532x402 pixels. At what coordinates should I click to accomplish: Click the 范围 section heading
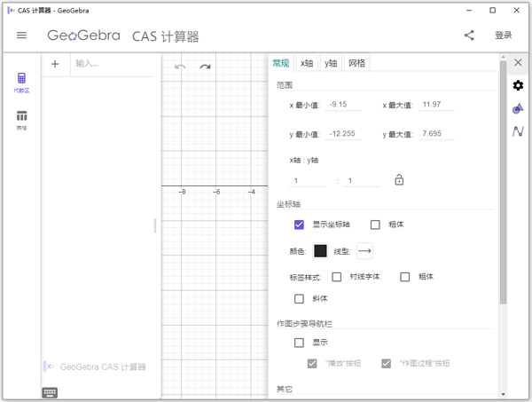285,85
